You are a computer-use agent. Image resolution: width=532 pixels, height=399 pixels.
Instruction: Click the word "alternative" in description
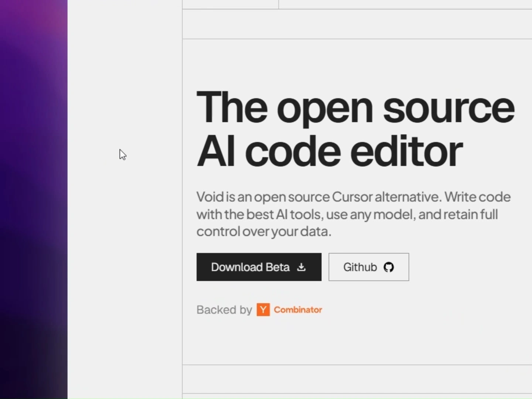[x=408, y=197]
